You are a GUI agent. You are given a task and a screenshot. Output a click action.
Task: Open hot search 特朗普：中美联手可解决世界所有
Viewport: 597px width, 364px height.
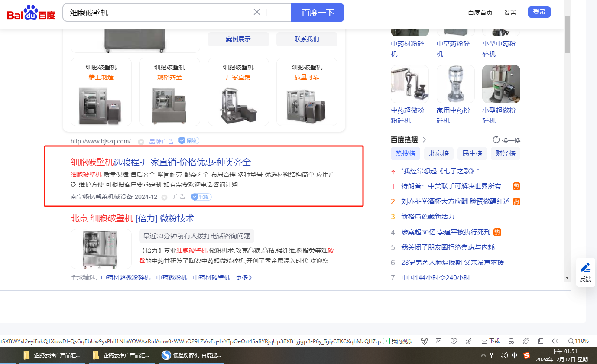pos(454,186)
